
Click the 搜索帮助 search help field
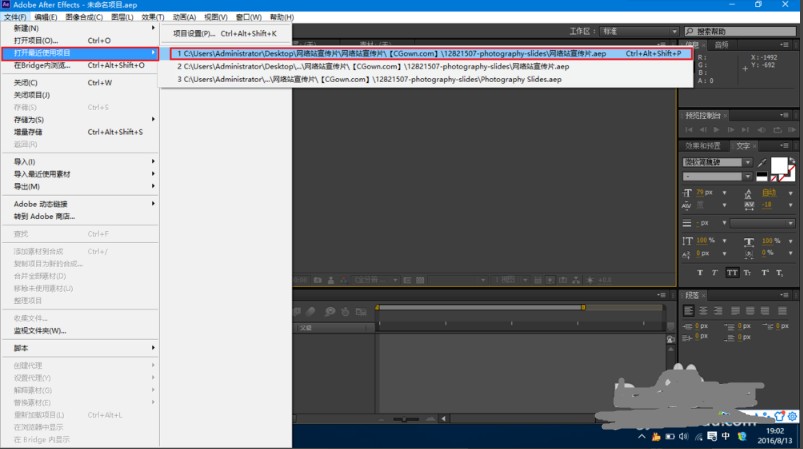(742, 31)
